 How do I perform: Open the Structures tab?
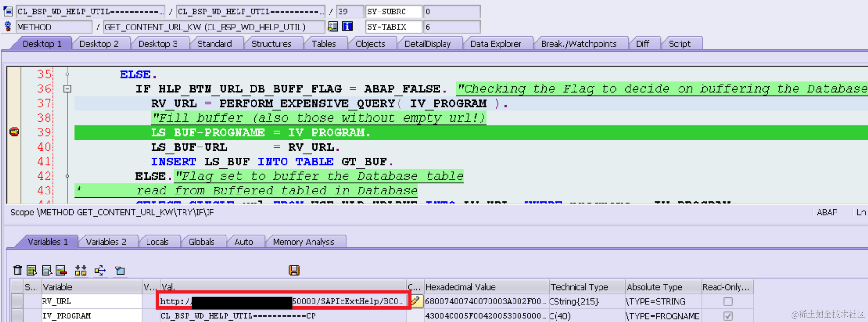[271, 43]
